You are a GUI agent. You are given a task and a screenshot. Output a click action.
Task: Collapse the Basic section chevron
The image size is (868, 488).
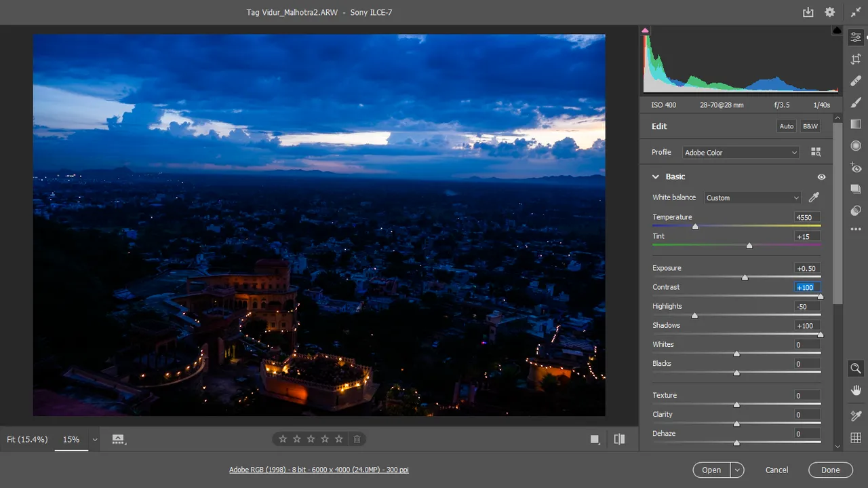tap(656, 176)
